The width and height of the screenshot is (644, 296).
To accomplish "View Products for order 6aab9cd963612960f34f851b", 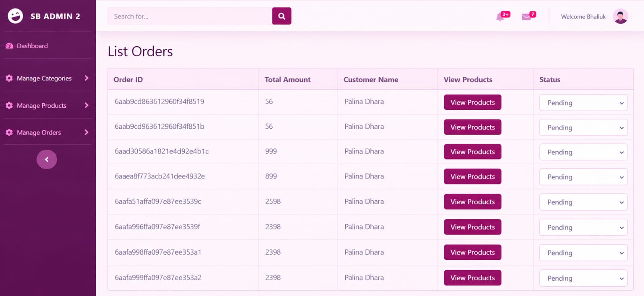I will (x=473, y=127).
